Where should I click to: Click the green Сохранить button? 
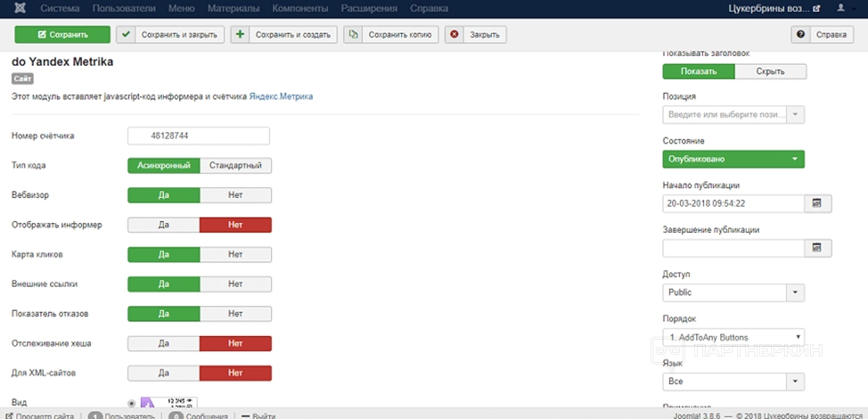pos(62,34)
